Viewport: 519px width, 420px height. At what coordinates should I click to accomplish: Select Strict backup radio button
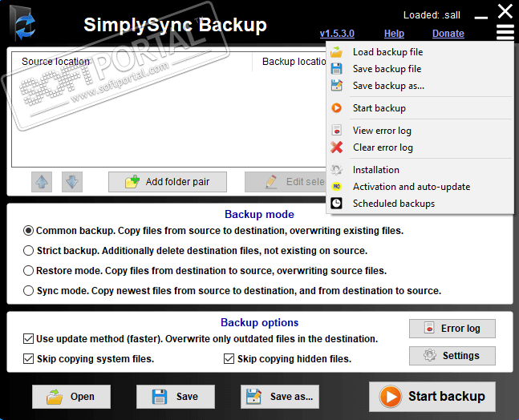tap(28, 251)
